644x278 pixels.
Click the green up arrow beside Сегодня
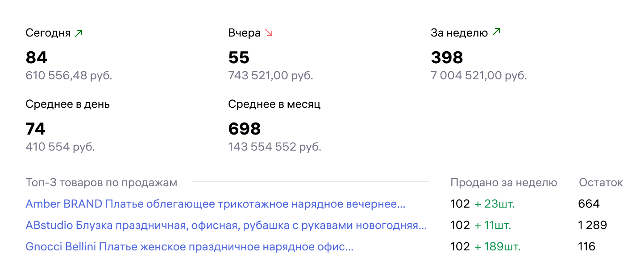tap(79, 33)
